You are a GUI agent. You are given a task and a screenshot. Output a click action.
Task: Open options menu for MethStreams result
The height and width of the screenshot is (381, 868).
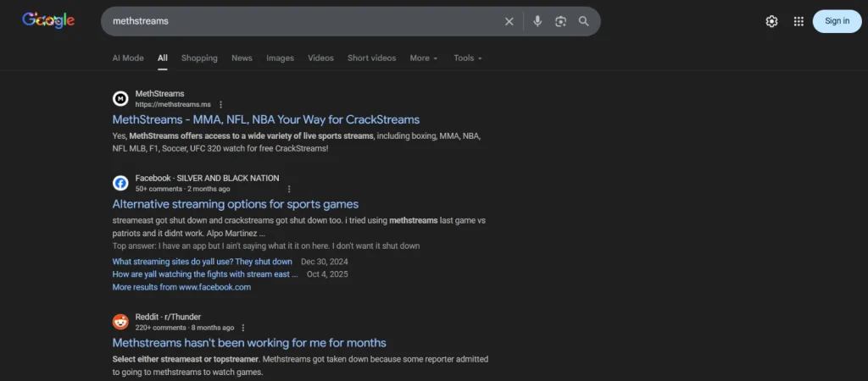[220, 105]
